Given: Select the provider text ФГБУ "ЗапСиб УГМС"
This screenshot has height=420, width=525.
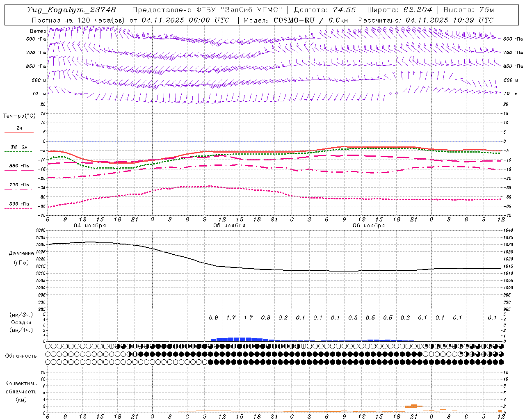Looking at the screenshot, I should tap(239, 10).
